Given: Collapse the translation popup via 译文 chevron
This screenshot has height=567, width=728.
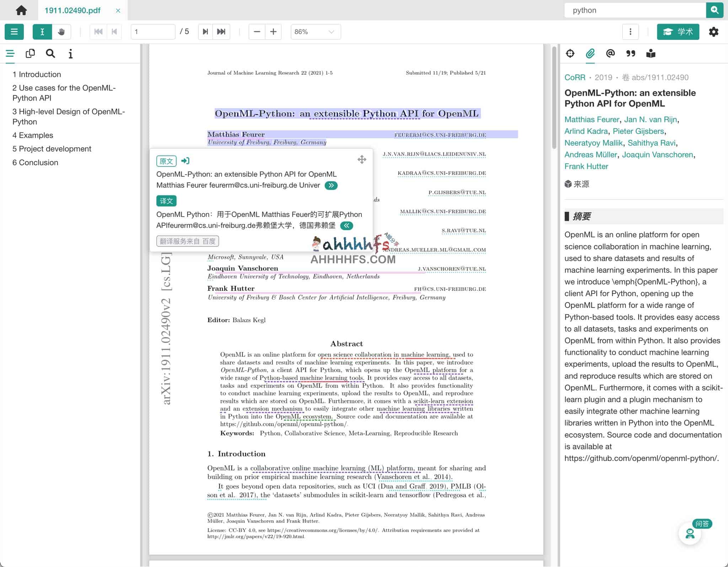Looking at the screenshot, I should 347,226.
